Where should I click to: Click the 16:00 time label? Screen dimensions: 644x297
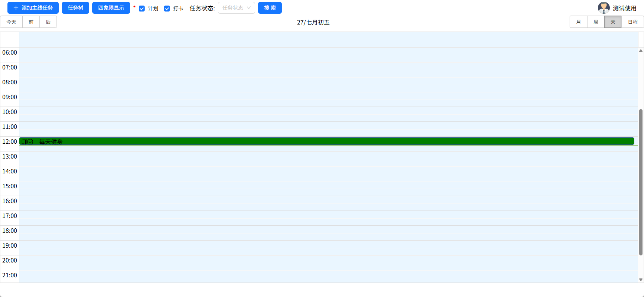pyautogui.click(x=10, y=201)
